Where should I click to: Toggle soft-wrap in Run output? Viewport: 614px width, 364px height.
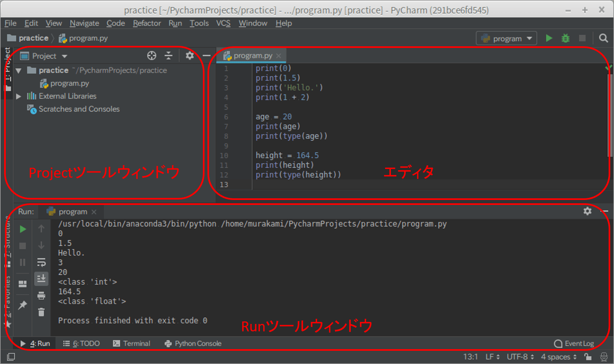click(41, 262)
